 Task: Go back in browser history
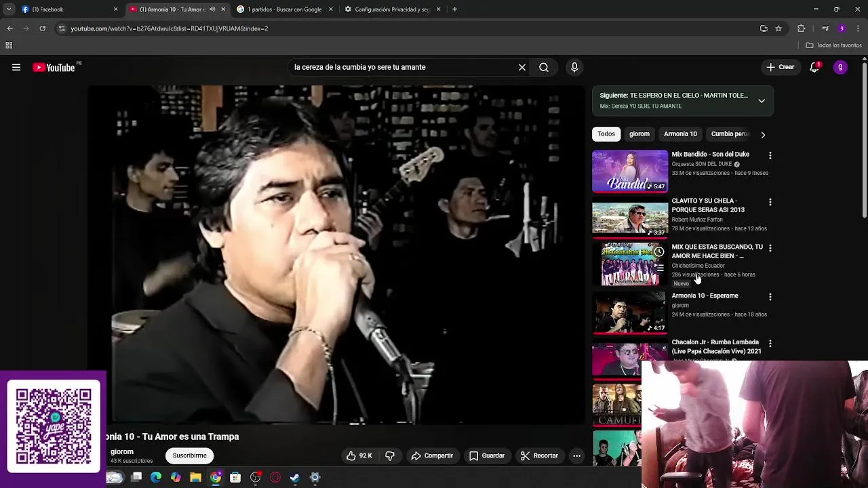[9, 28]
